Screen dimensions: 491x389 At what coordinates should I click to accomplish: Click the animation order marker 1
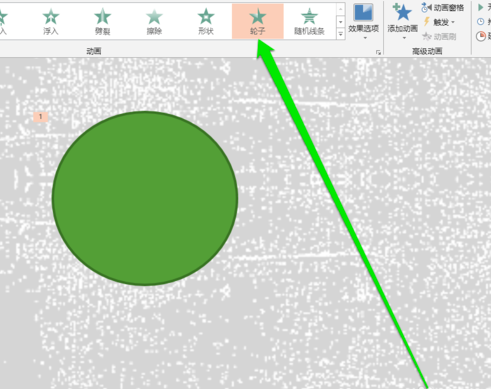pyautogui.click(x=41, y=117)
